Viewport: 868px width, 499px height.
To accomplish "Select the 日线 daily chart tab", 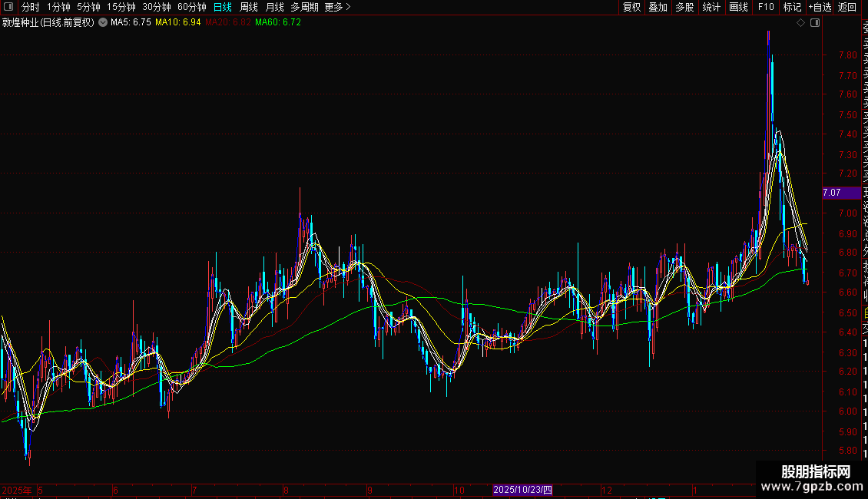I will pyautogui.click(x=223, y=7).
